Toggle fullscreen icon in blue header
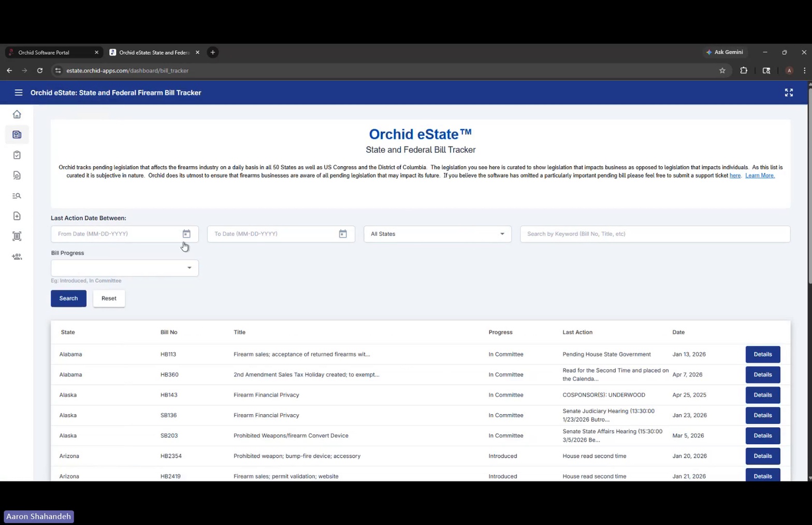 789,93
